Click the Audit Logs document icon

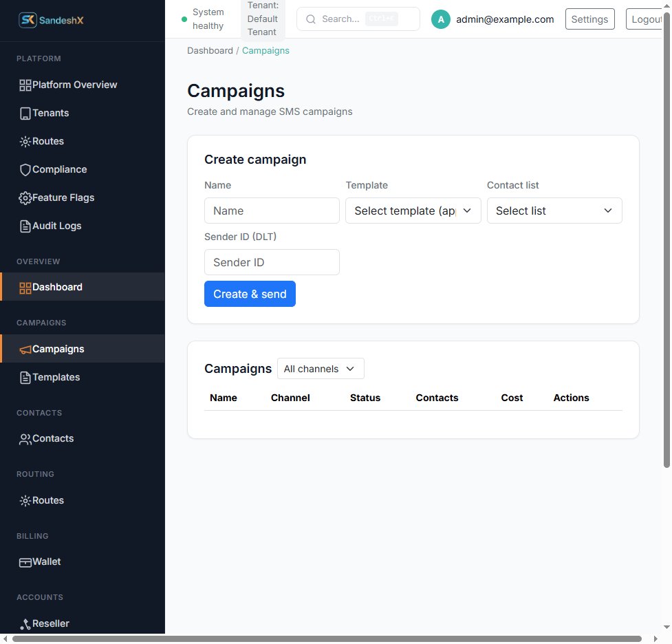coord(25,226)
